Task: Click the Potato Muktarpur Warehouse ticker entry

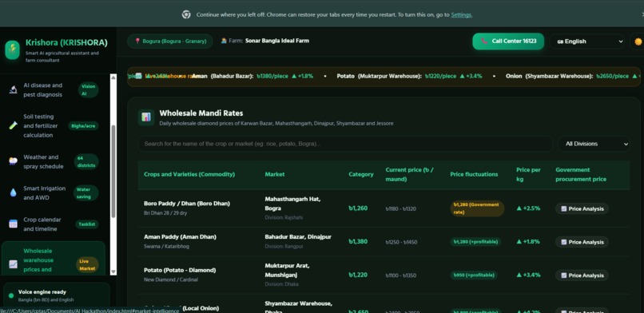Action: point(409,77)
